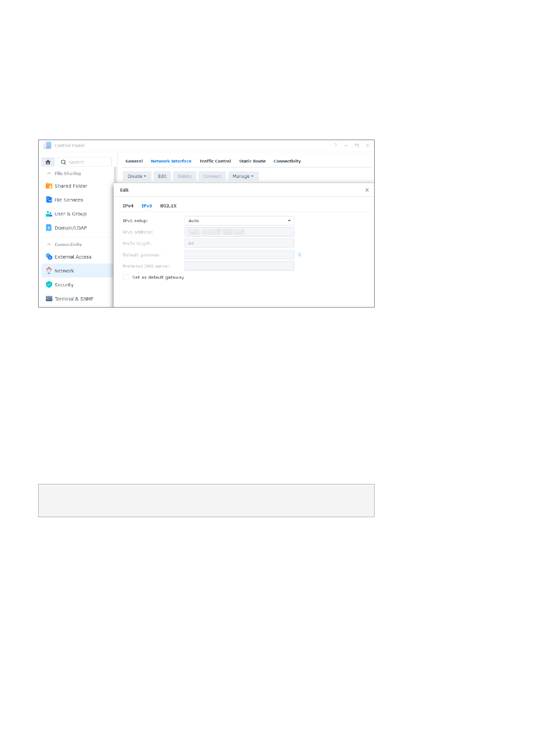Expand the Create dropdown button
The height and width of the screenshot is (756, 535).
tap(137, 176)
